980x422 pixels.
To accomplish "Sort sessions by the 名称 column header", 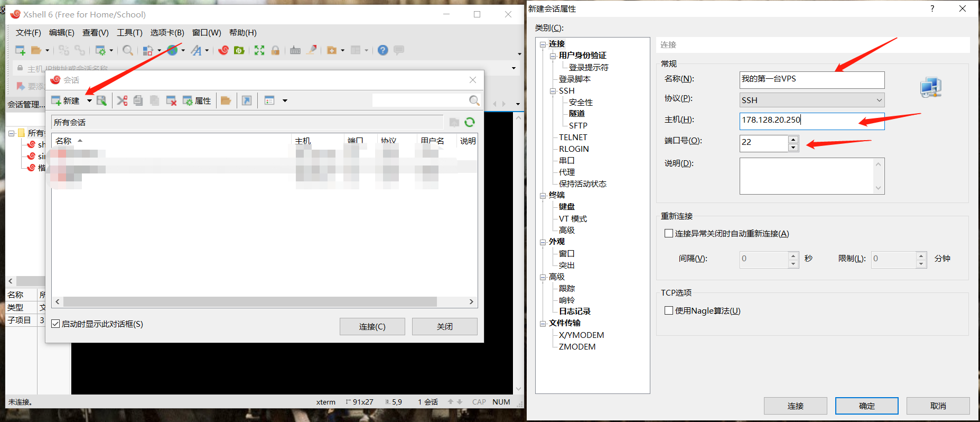I will (x=172, y=141).
